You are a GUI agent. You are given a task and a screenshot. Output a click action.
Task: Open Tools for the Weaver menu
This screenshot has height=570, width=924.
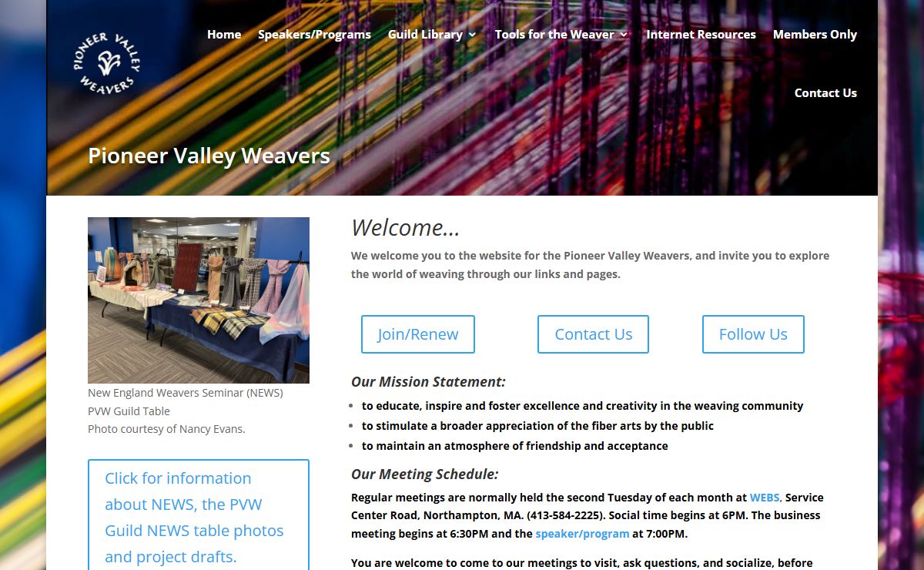pos(554,34)
